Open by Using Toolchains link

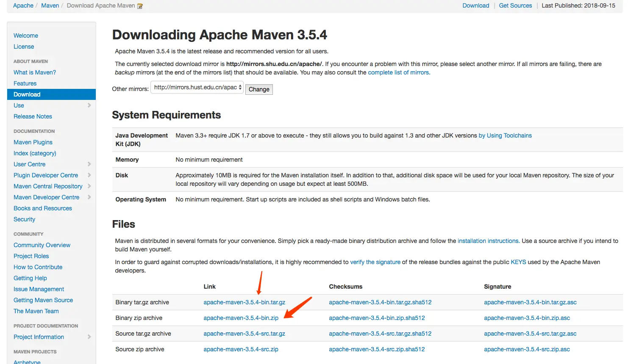click(x=505, y=135)
